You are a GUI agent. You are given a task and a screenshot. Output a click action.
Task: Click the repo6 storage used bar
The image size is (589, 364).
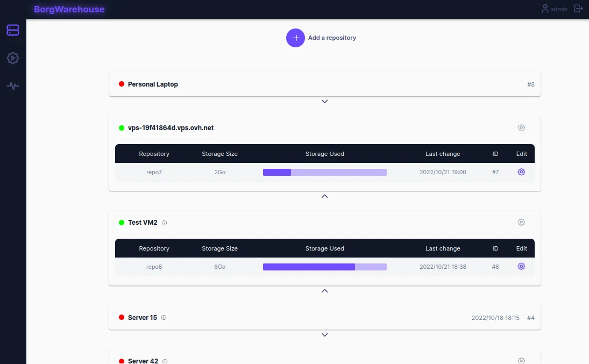(x=324, y=267)
